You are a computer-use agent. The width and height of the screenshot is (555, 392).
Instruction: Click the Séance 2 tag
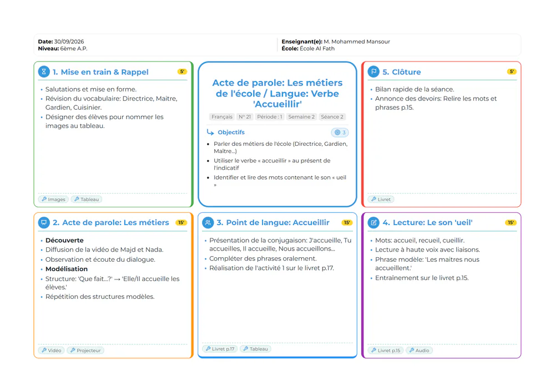[332, 116]
